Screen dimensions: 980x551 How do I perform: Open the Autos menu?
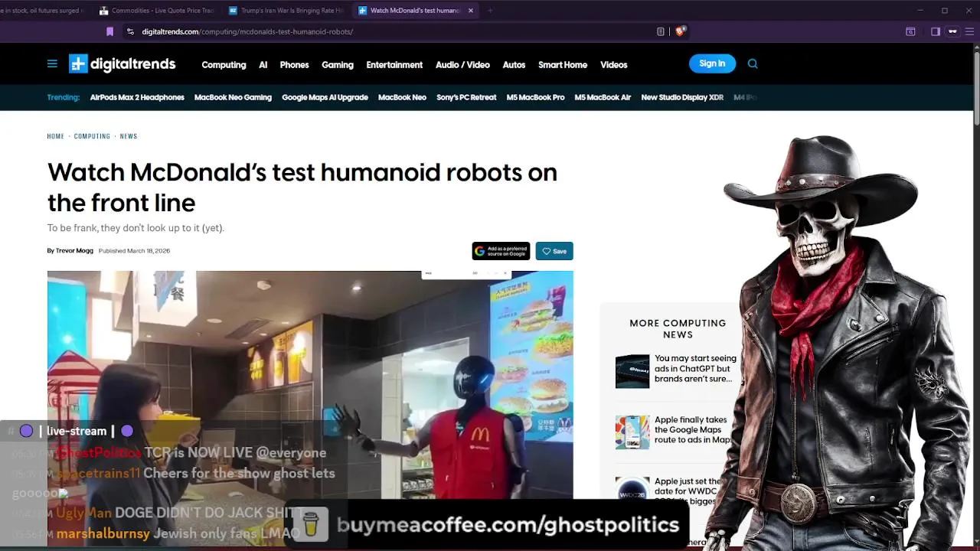514,64
